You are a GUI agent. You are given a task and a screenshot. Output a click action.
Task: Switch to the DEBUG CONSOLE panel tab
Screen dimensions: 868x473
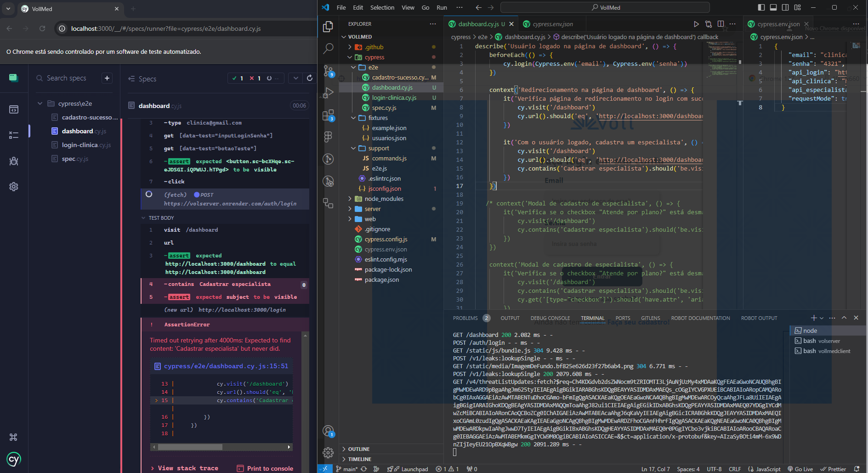tap(550, 318)
